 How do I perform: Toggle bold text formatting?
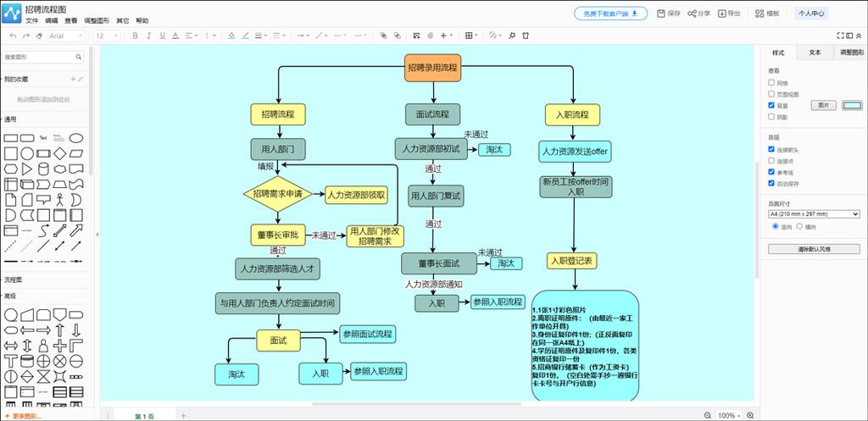tap(135, 36)
